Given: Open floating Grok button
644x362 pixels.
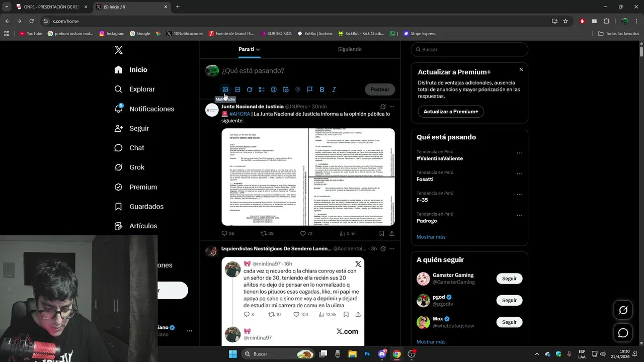Looking at the screenshot, I should tap(623, 310).
